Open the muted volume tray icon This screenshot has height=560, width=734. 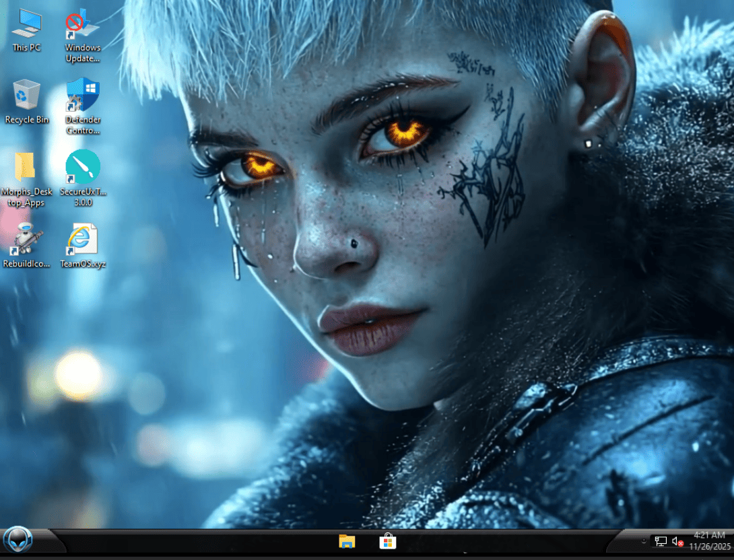click(677, 541)
